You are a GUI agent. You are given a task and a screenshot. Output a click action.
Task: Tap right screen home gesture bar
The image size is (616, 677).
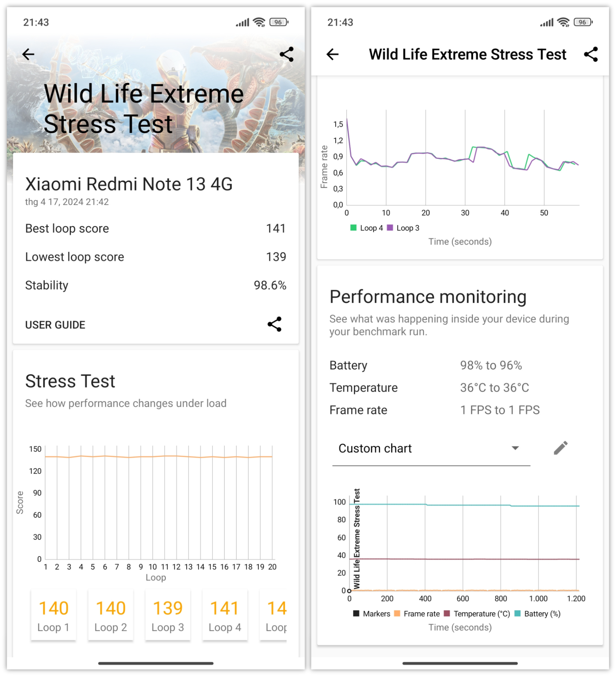pos(460,663)
